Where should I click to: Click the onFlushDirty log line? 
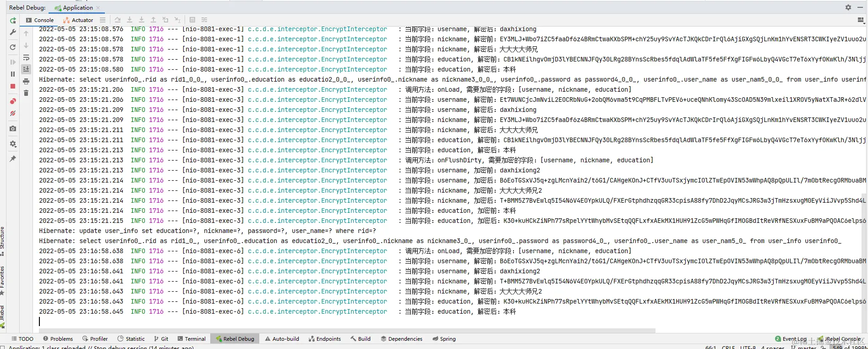(346, 160)
